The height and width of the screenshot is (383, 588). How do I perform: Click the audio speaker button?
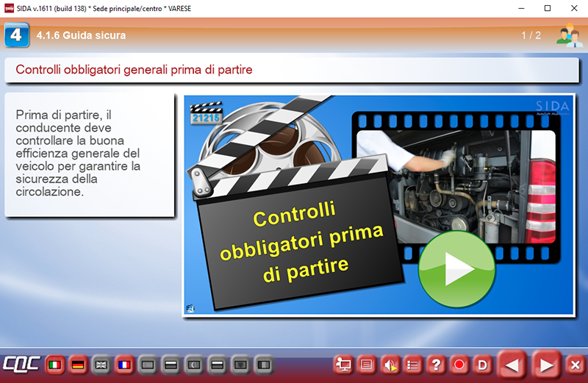[x=390, y=365]
